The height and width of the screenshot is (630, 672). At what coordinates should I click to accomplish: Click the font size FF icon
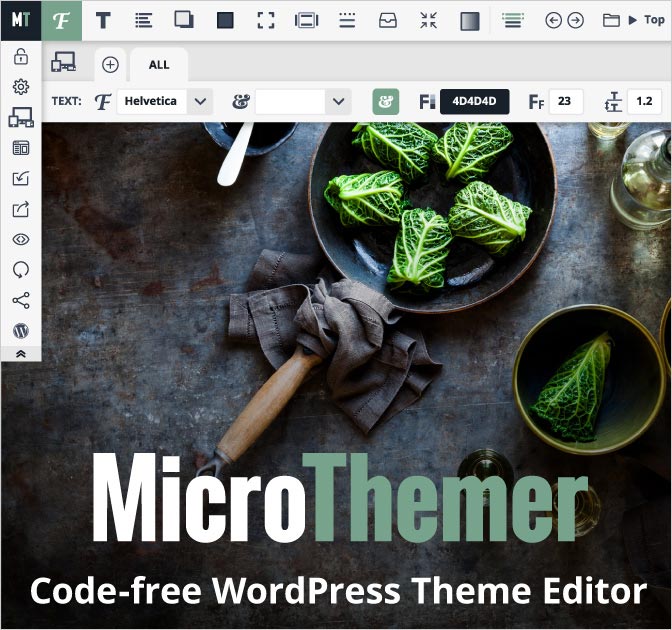point(536,102)
